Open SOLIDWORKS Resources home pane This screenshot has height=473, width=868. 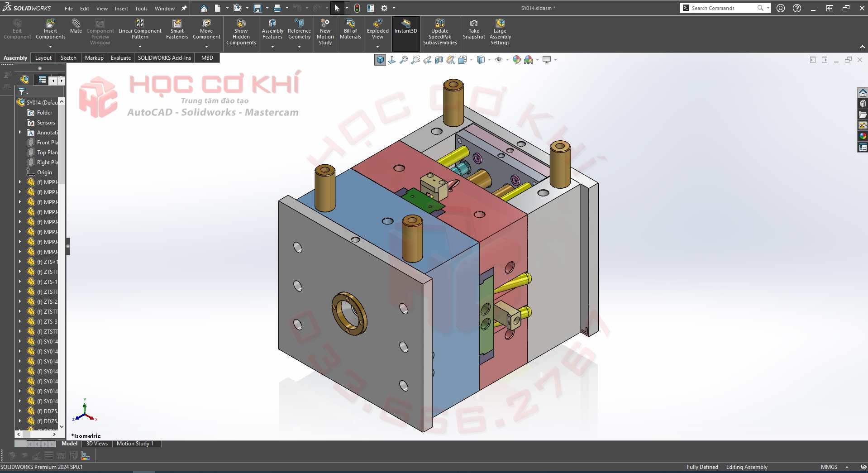863,93
